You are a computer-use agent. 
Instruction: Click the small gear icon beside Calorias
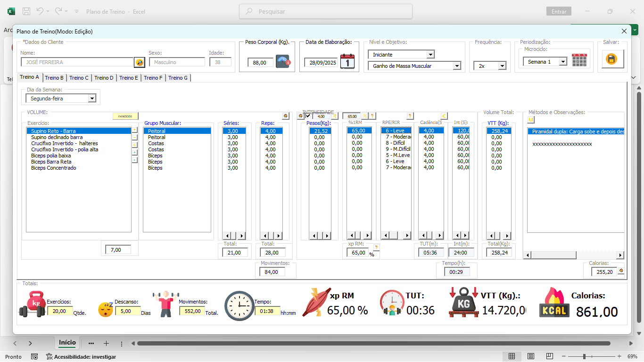(621, 271)
